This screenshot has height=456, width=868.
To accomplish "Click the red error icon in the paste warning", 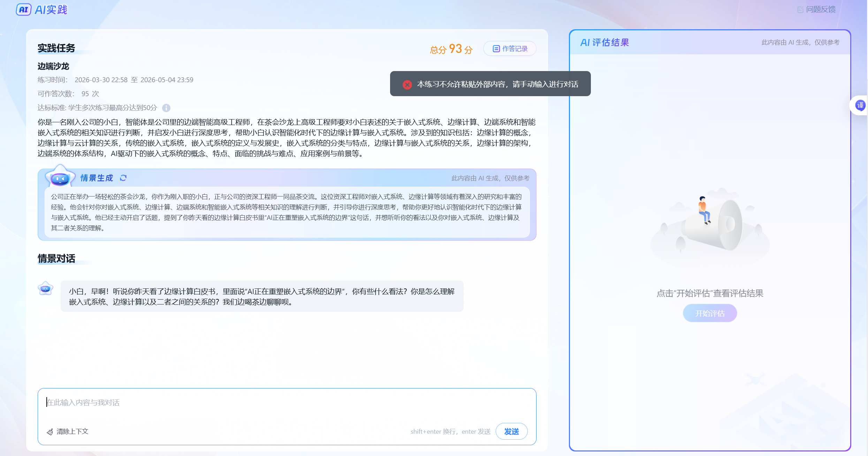I will coord(407,84).
